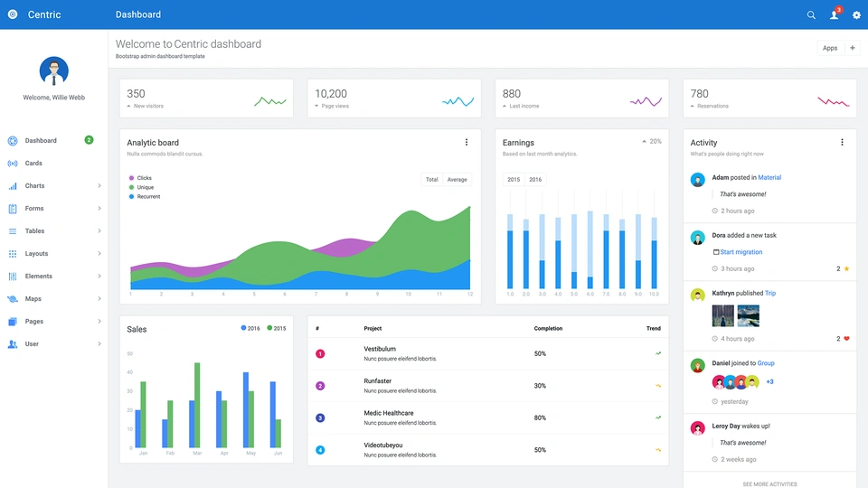Open the Elements menu item
Viewport: 868px width, 488px height.
[53, 277]
